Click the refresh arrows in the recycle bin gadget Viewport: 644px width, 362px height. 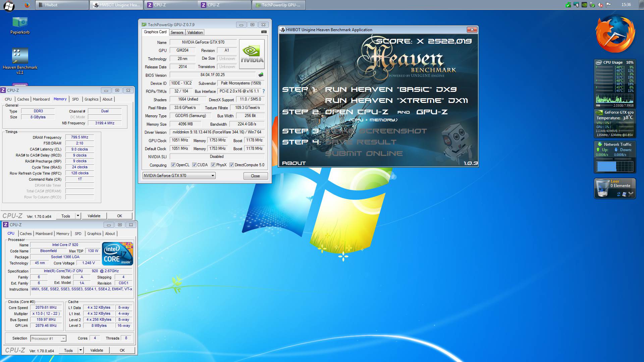click(x=619, y=194)
